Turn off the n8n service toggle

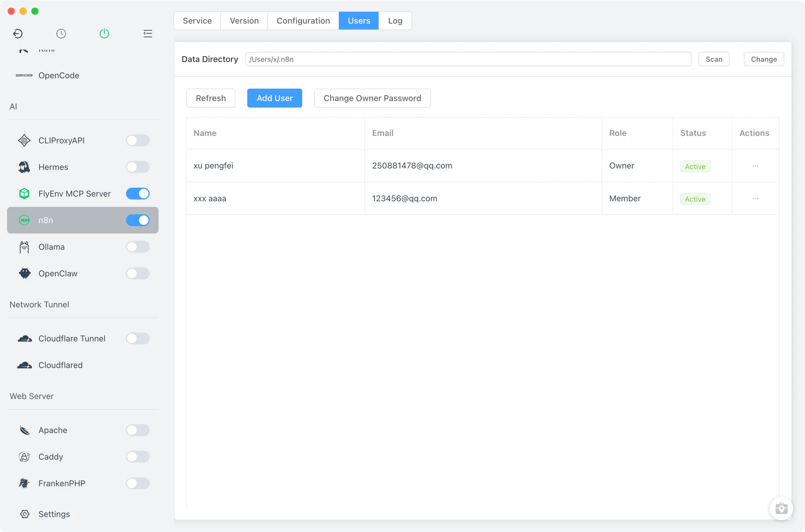click(138, 220)
